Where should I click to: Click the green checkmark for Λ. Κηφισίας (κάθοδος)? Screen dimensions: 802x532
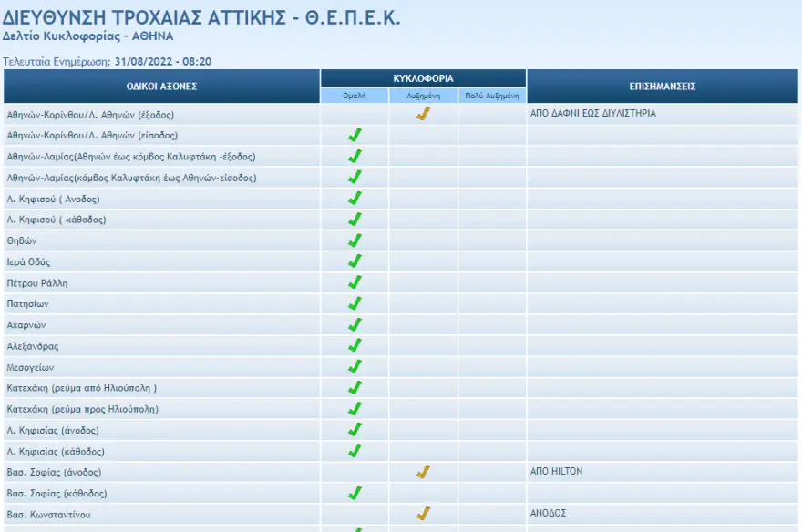click(355, 451)
